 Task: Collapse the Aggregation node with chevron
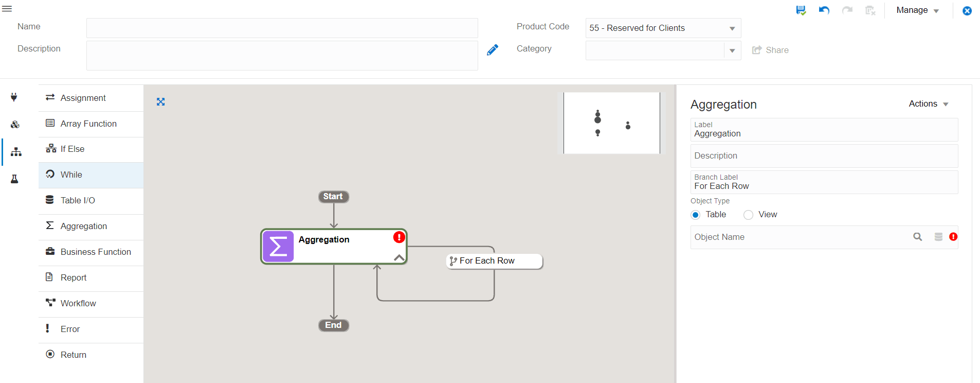(x=399, y=257)
